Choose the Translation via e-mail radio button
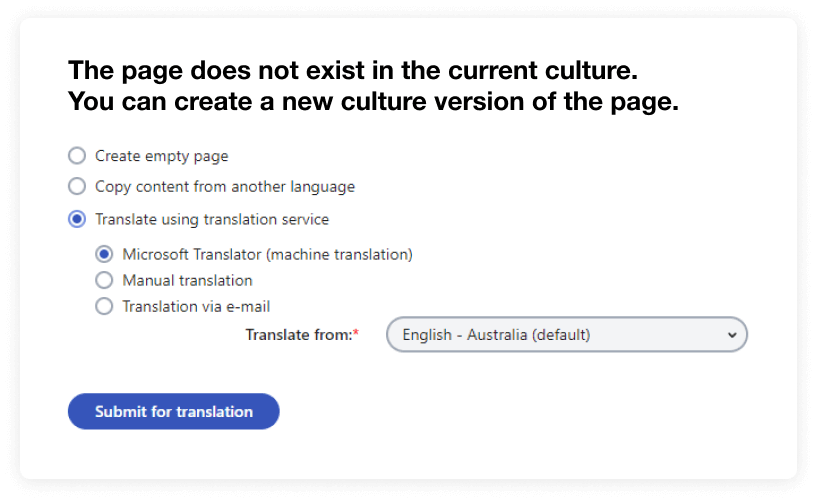Image resolution: width=817 pixels, height=501 pixels. tap(104, 306)
